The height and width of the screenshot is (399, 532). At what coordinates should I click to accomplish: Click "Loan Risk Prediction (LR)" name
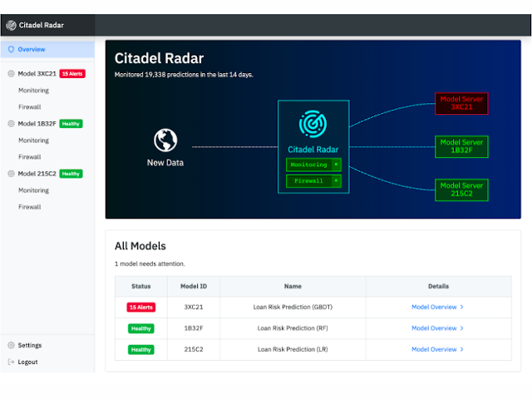point(293,349)
